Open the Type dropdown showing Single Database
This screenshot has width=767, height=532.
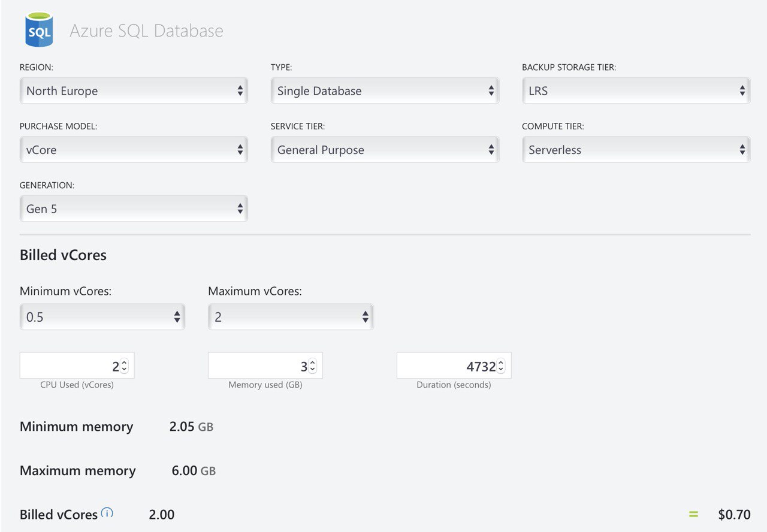tap(385, 90)
